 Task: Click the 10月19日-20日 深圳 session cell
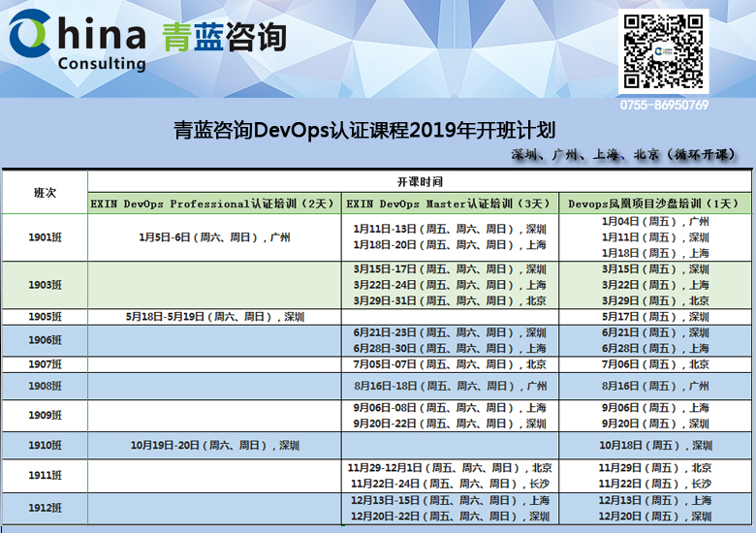(x=214, y=445)
